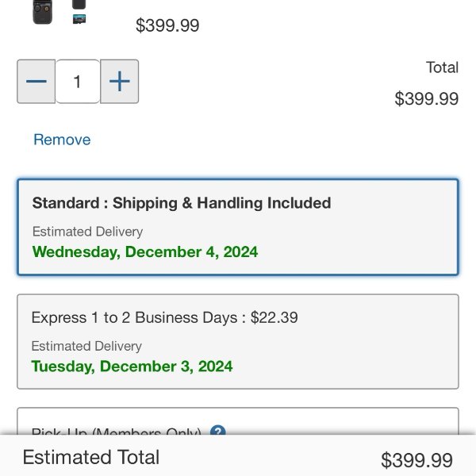Screen dimensions: 476x476
Task: Click the item price $399.99 at top
Action: click(x=167, y=25)
